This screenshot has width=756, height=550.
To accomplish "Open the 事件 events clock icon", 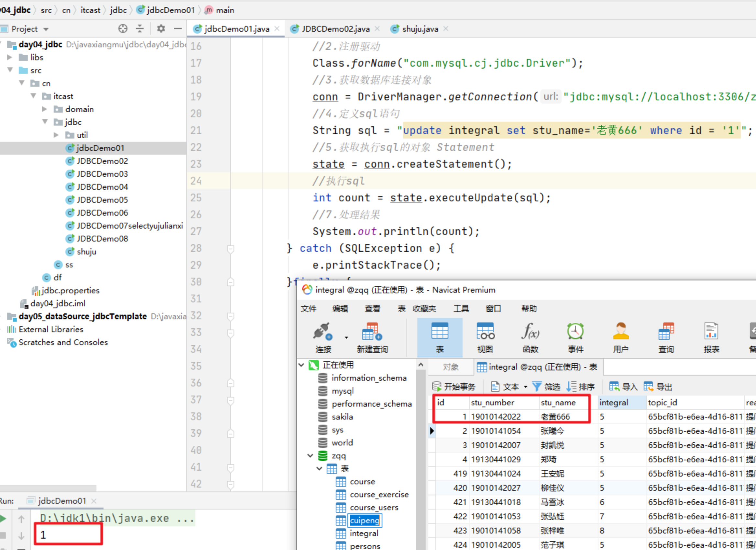I will (576, 338).
